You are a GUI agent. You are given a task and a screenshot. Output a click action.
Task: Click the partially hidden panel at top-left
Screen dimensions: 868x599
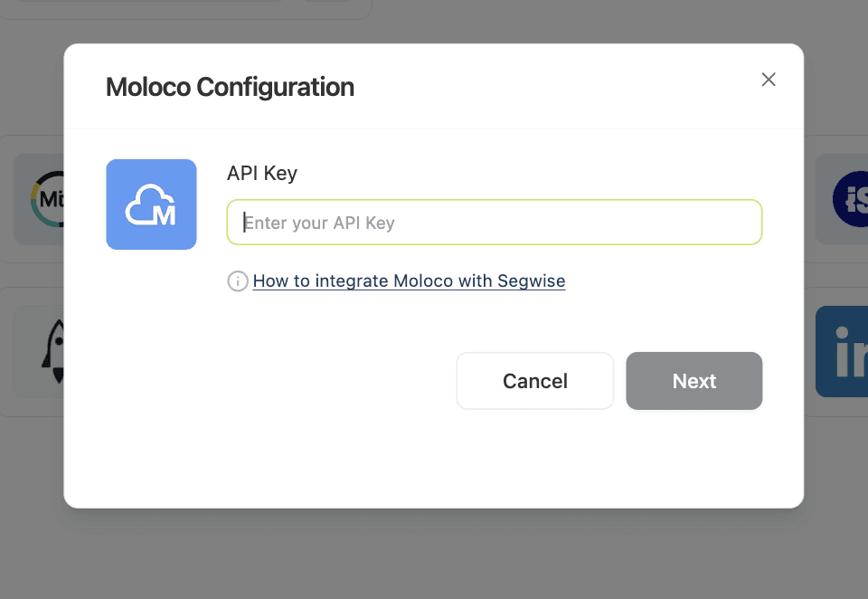click(181, 9)
